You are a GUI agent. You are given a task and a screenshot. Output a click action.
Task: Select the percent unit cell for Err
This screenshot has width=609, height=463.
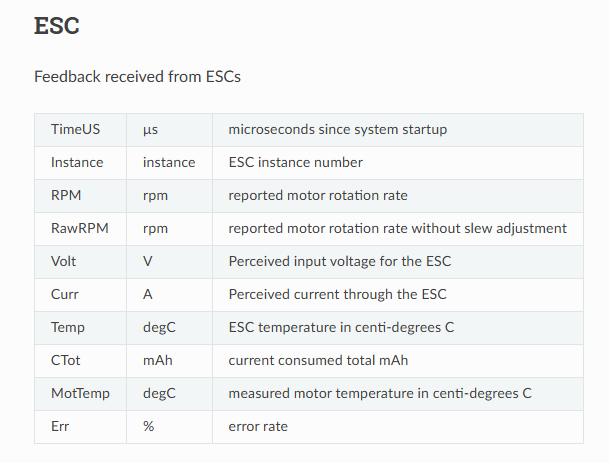click(x=169, y=427)
